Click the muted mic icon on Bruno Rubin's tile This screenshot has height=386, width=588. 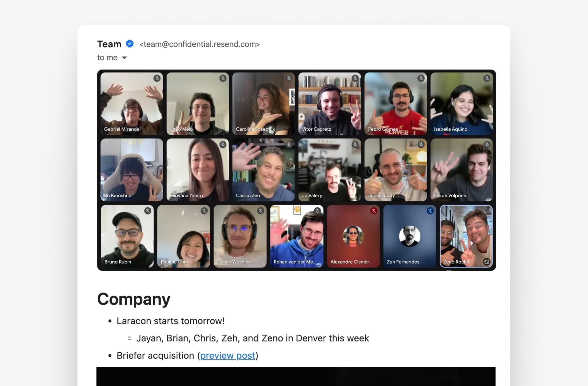[148, 211]
